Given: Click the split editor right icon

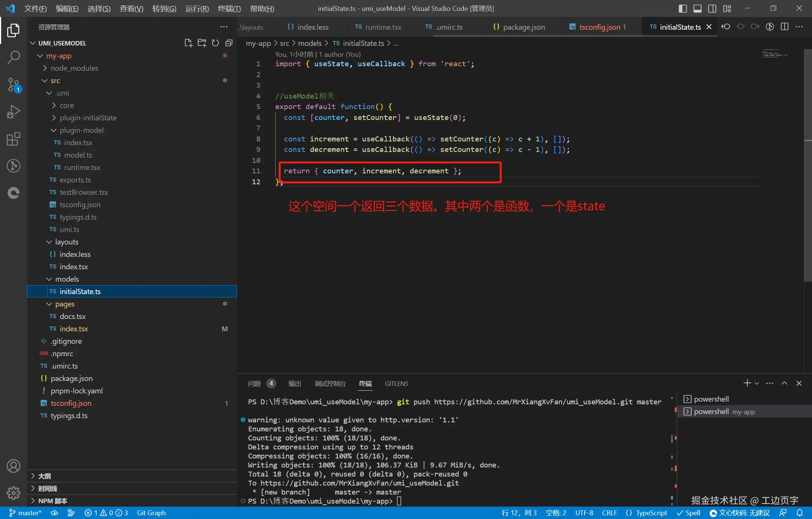Looking at the screenshot, I should click(785, 27).
